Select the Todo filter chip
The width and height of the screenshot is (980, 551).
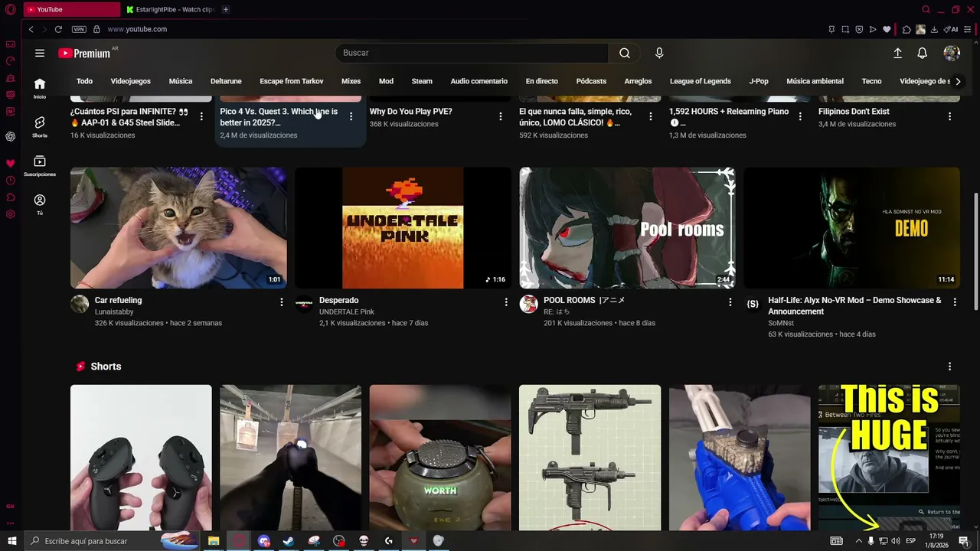(x=84, y=81)
